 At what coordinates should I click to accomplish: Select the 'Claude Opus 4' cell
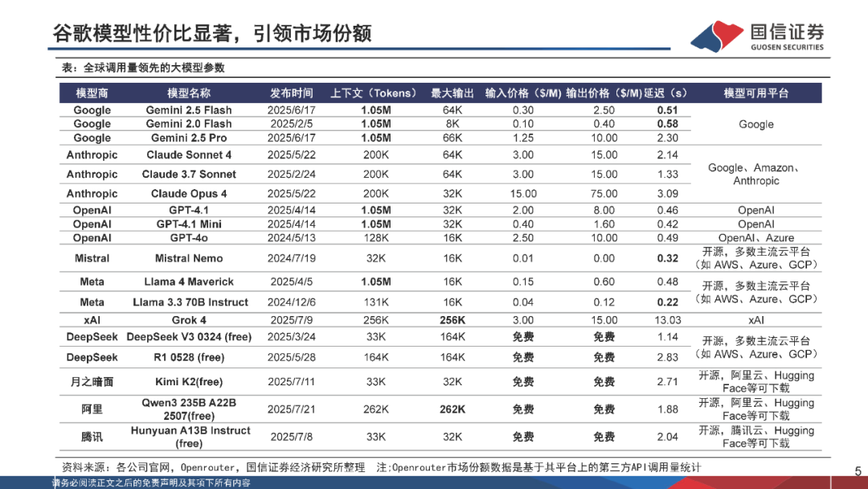189,194
